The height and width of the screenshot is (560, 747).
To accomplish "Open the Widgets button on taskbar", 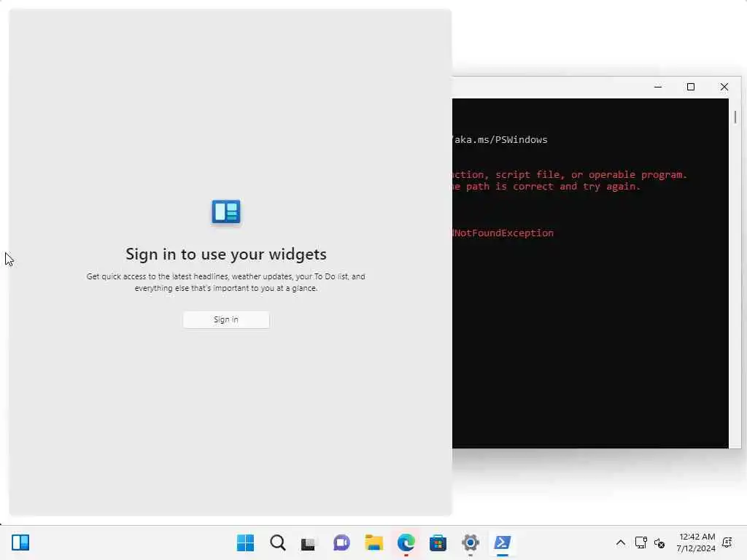I will tap(20, 542).
